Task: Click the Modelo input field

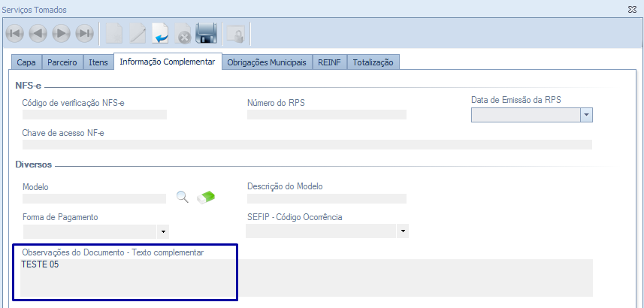Action: (94, 199)
